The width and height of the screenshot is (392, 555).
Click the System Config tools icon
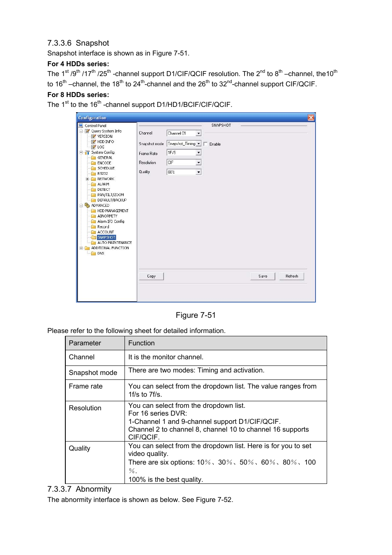(87, 153)
